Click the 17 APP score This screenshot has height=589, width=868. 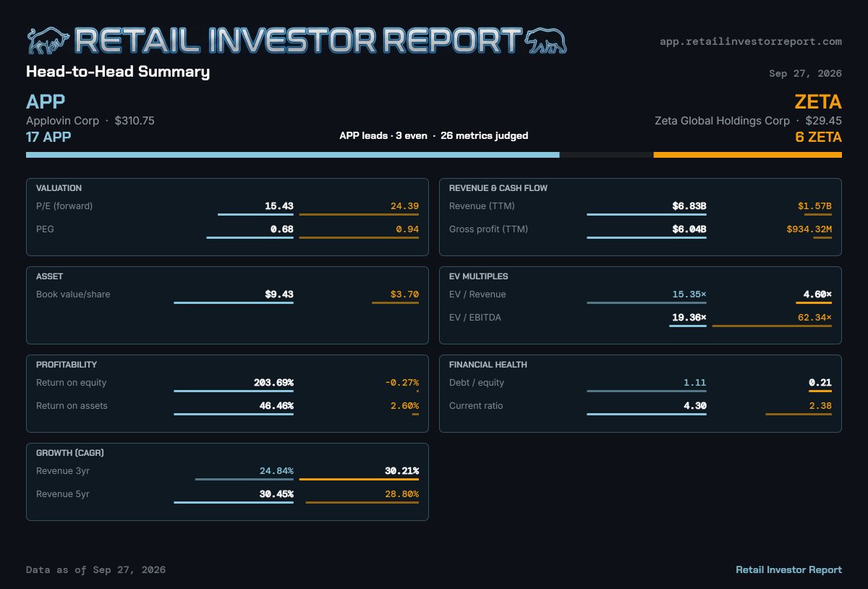48,137
